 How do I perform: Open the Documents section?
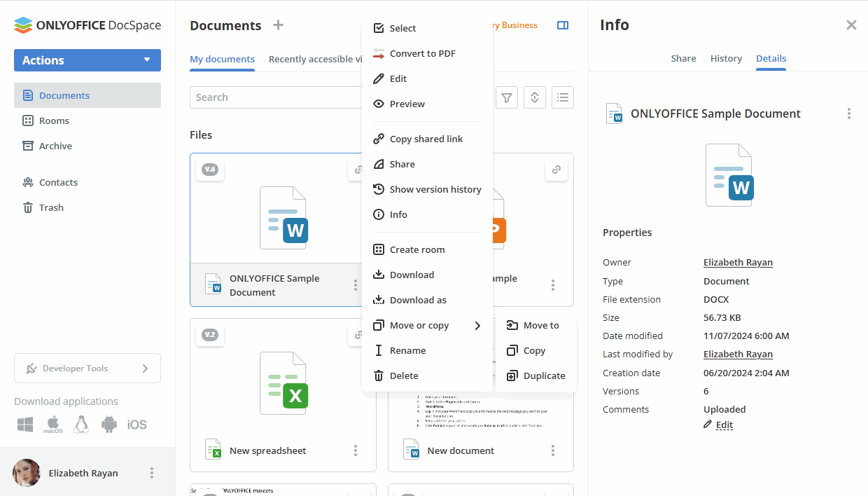[x=87, y=95]
